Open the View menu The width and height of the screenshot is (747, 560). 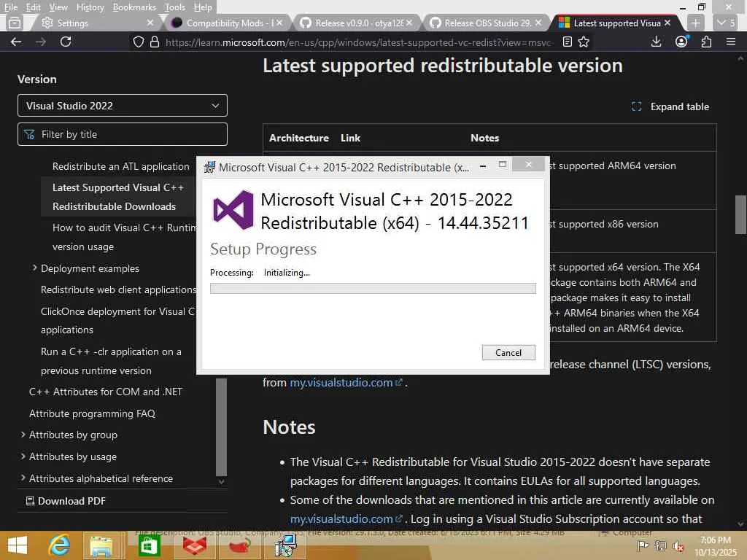58,7
